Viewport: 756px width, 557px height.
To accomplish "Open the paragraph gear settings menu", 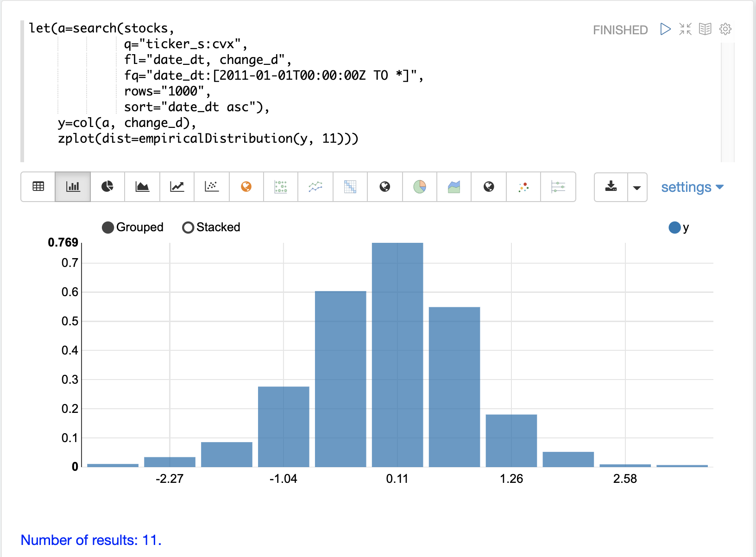I will click(725, 29).
